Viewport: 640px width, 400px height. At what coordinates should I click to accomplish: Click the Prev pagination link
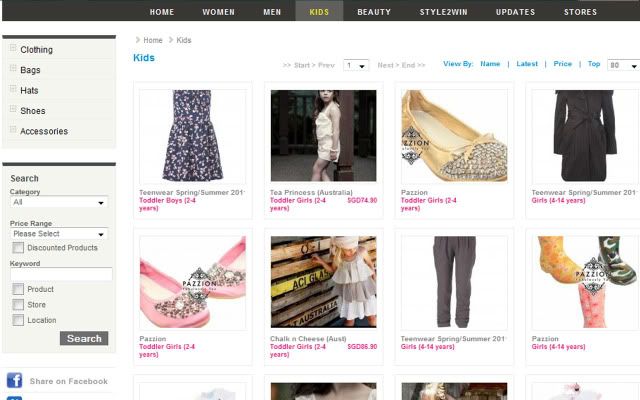coord(326,65)
